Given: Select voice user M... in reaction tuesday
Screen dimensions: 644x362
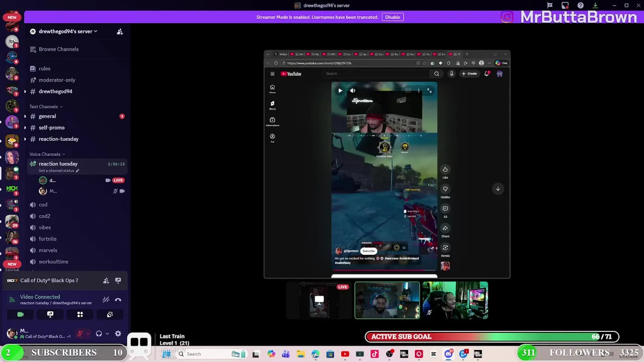Looking at the screenshot, I should coord(53,191).
